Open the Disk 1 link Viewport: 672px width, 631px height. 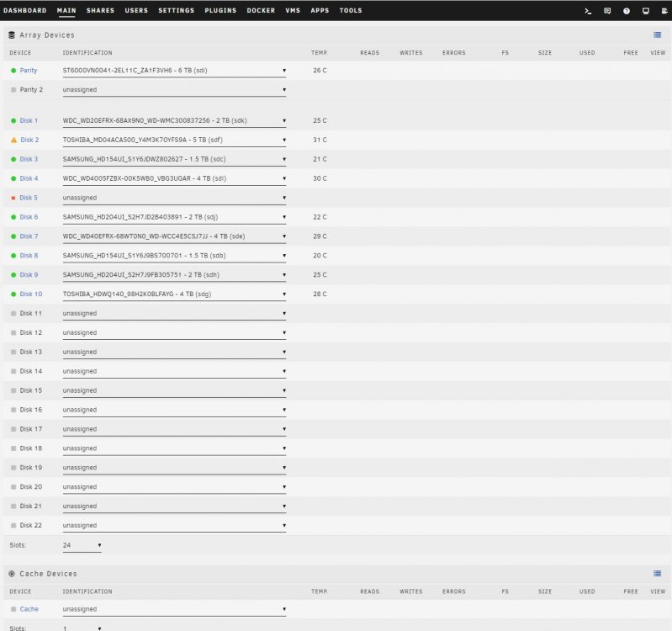tap(29, 120)
